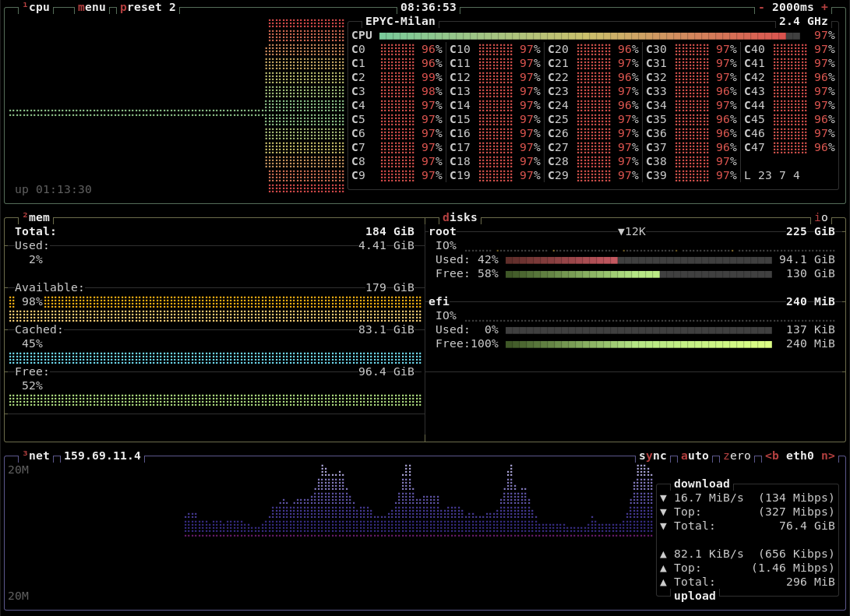This screenshot has width=850, height=616.
Task: Click the minus to decrease update interval
Action: pos(761,7)
